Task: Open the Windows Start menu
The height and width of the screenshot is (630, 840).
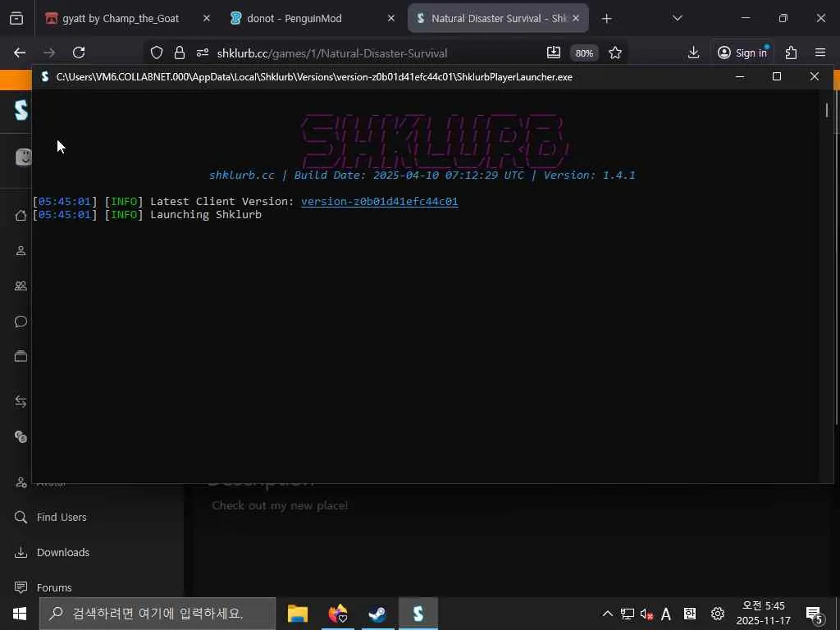Action: tap(20, 614)
